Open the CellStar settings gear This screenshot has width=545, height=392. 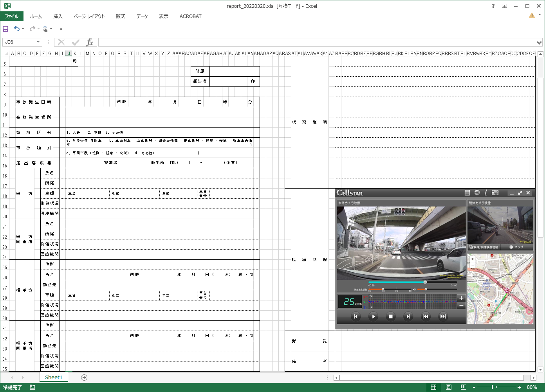(x=477, y=192)
